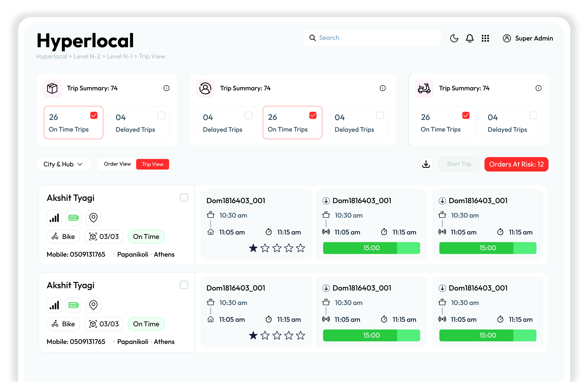Image resolution: width=588 pixels, height=382 pixels.
Task: Check first Delayed Trips in rider summary
Action: (x=248, y=115)
